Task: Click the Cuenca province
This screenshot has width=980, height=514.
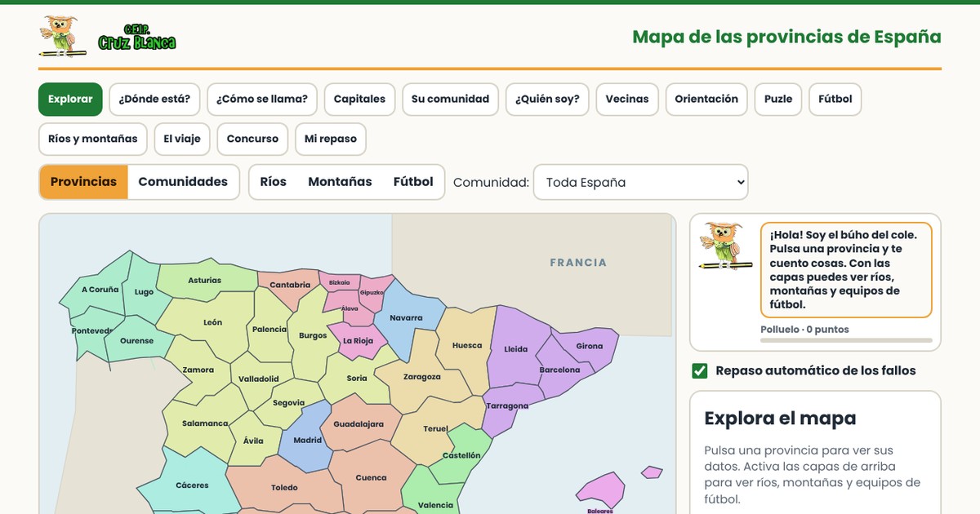Action: pyautogui.click(x=371, y=478)
